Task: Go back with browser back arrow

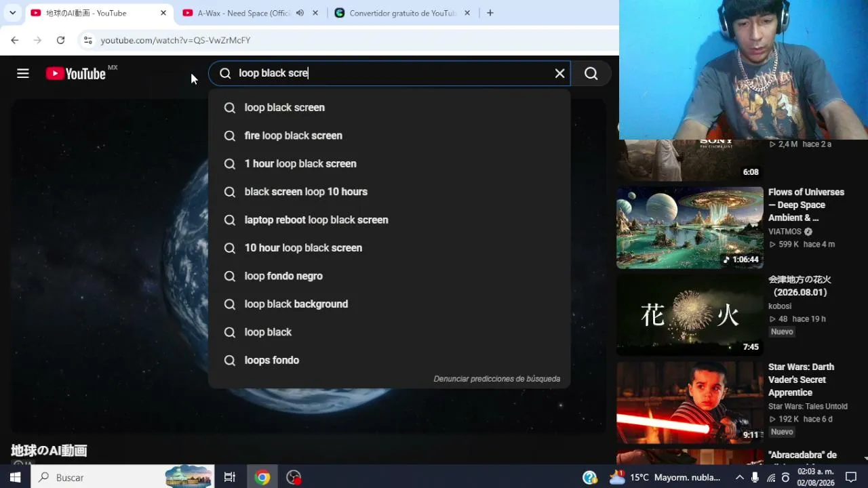Action: [15, 41]
